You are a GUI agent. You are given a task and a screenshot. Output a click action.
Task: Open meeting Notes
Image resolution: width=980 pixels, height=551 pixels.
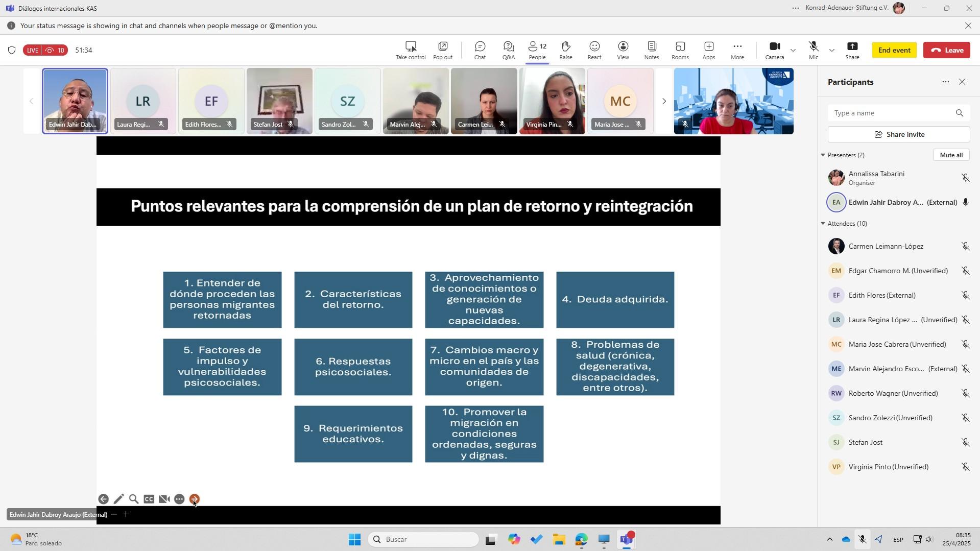651,50
